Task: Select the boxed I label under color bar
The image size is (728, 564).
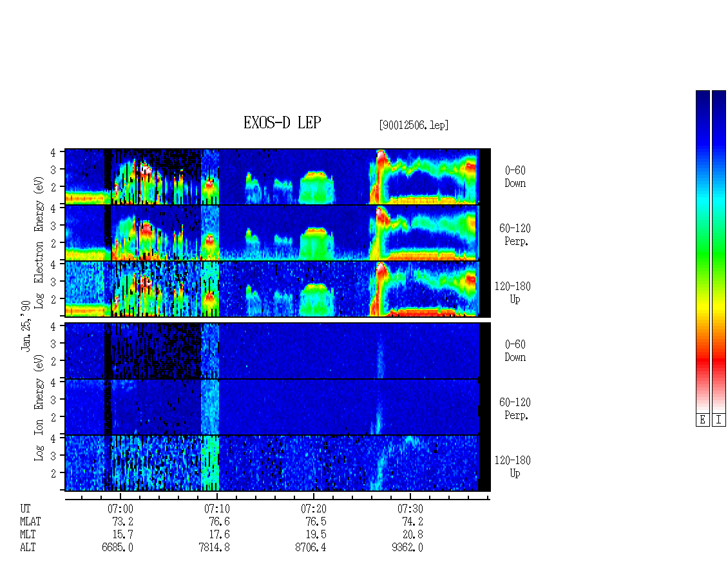Action: 719,420
